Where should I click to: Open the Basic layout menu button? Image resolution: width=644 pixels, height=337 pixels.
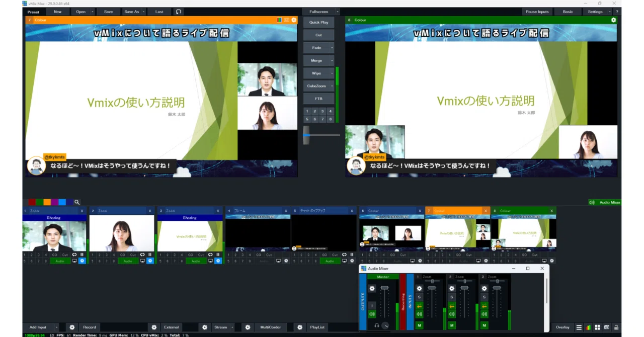[568, 12]
